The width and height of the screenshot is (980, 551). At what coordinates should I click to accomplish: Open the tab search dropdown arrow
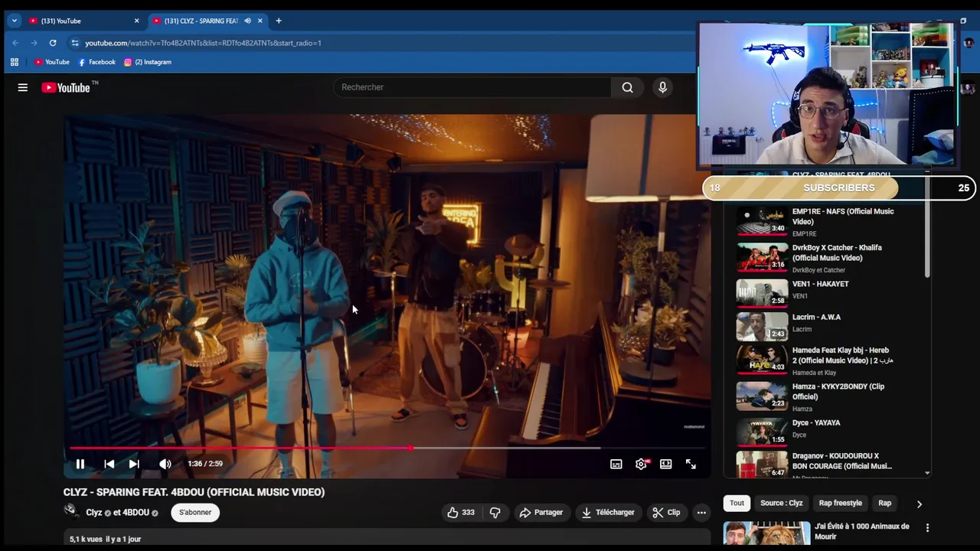pyautogui.click(x=14, y=21)
